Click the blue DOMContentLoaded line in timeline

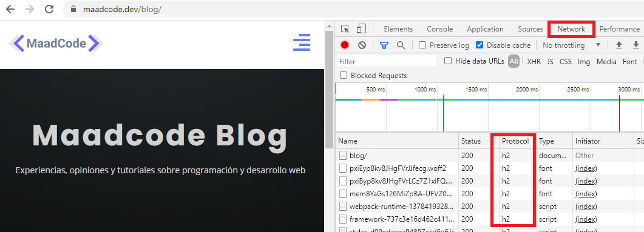pyautogui.click(x=443, y=113)
